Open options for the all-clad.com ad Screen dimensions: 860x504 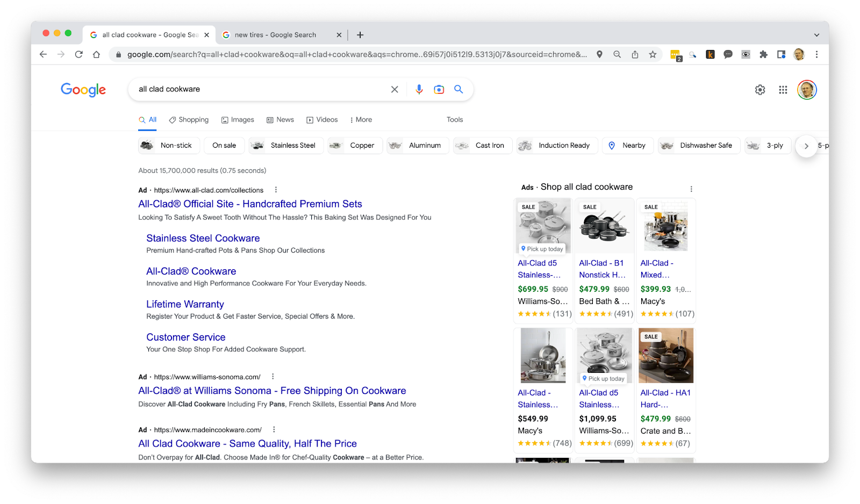pyautogui.click(x=276, y=190)
